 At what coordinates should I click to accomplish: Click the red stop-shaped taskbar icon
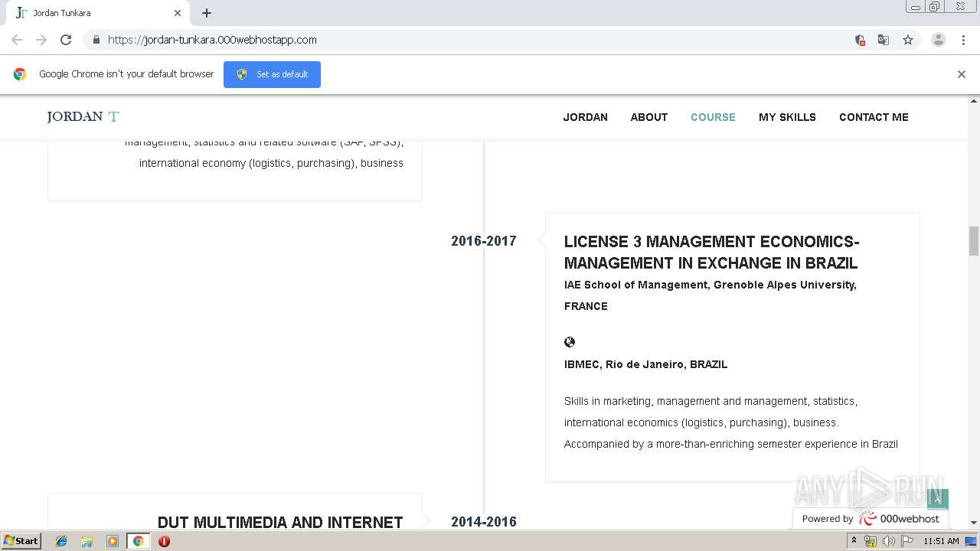click(x=164, y=541)
